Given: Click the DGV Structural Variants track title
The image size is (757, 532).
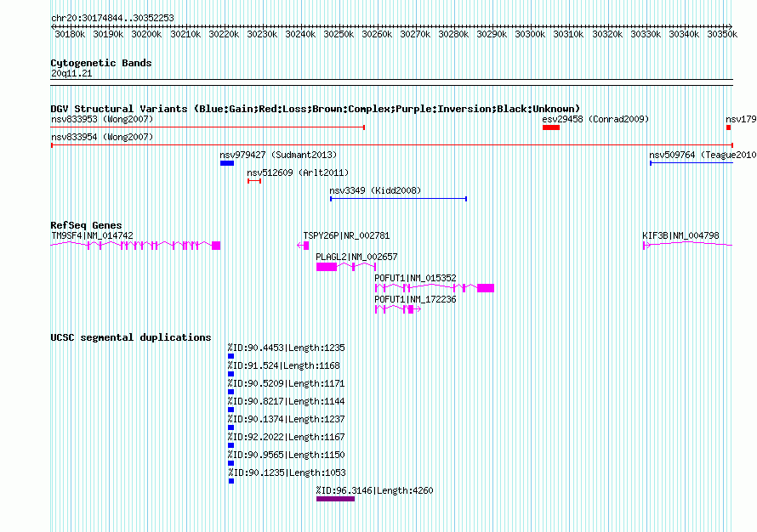Looking at the screenshot, I should tap(316, 109).
